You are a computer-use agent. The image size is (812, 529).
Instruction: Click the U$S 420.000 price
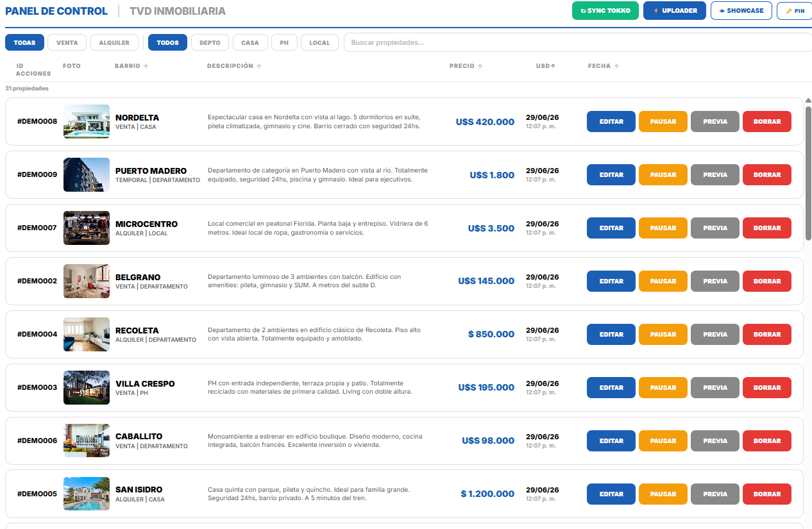(x=485, y=122)
